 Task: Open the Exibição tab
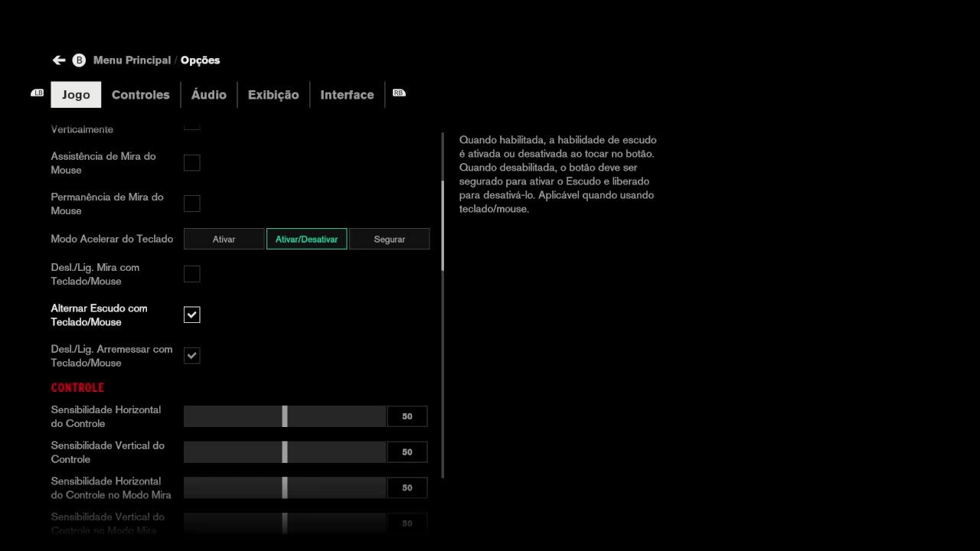pyautogui.click(x=273, y=95)
